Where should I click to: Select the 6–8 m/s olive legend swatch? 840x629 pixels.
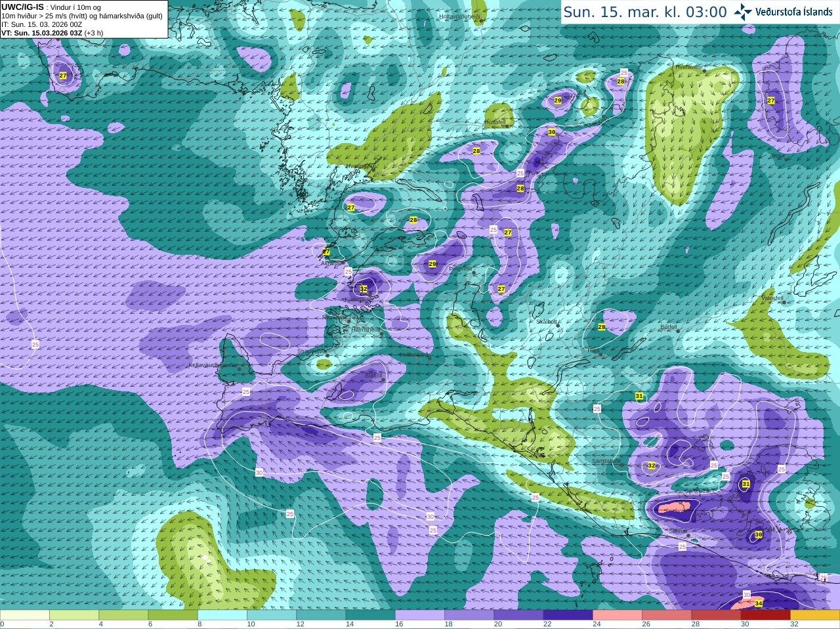[x=173, y=615]
